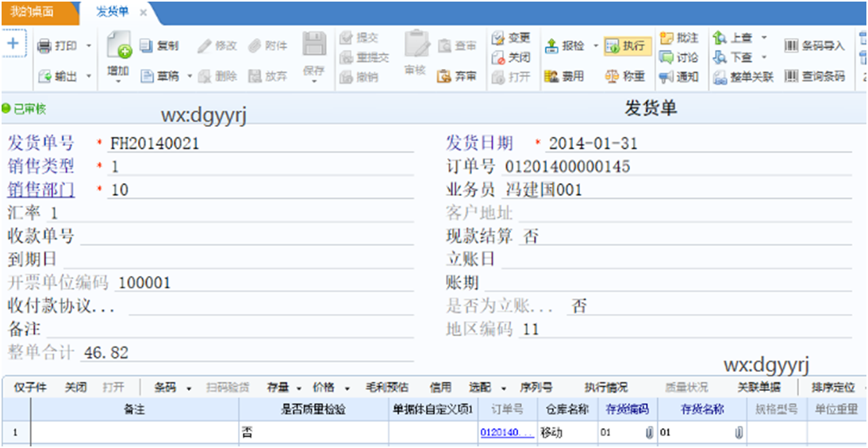Image resolution: width=868 pixels, height=448 pixels.
Task: Click the 下查 trace-down icon
Action: click(x=720, y=57)
